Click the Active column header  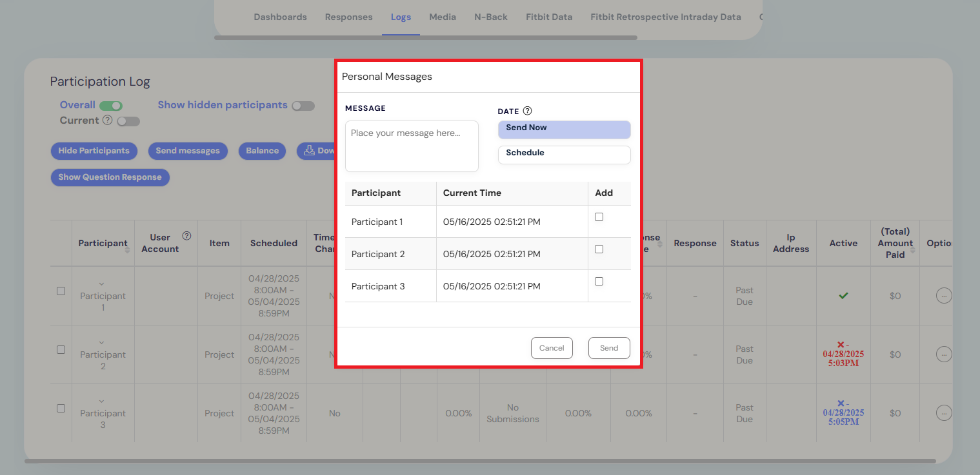click(843, 243)
